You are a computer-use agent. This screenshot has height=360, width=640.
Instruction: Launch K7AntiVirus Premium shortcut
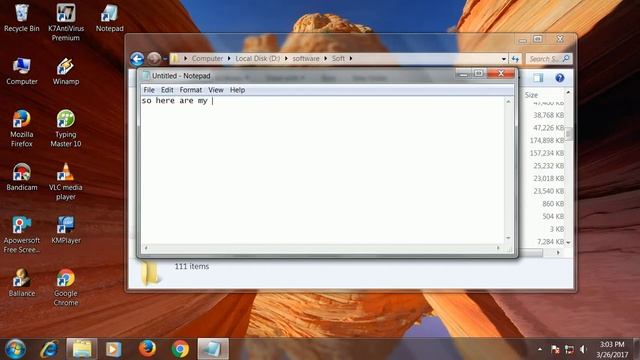tap(66, 22)
